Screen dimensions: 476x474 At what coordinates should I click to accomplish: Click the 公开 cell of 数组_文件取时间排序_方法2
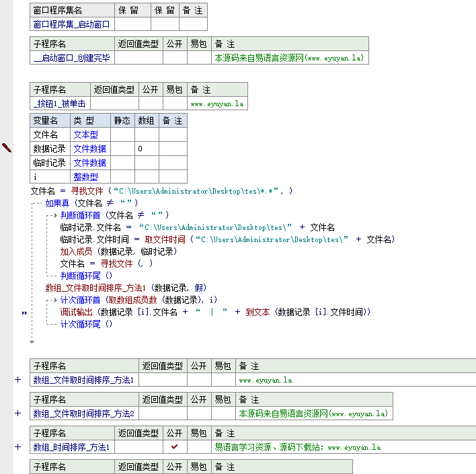point(199,413)
